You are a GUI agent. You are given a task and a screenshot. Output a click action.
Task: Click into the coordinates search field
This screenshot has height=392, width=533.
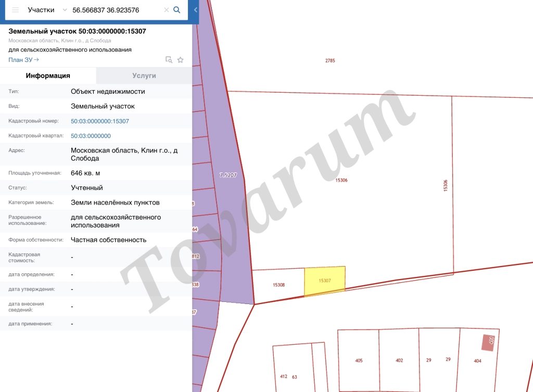pyautogui.click(x=116, y=10)
